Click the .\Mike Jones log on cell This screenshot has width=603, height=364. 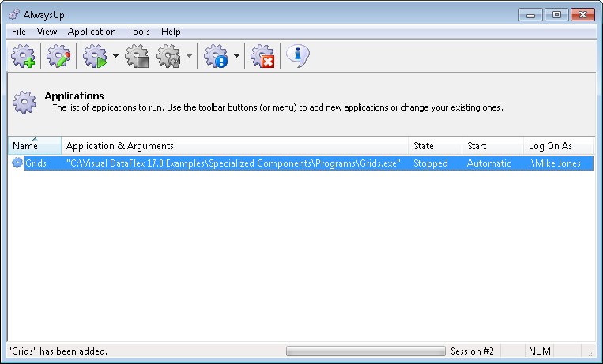pyautogui.click(x=555, y=163)
